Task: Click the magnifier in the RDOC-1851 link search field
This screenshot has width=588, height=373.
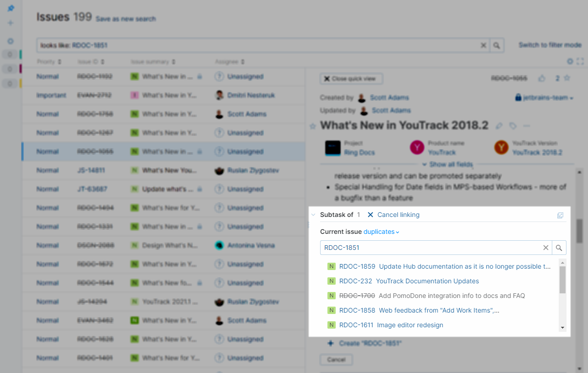Action: 559,248
